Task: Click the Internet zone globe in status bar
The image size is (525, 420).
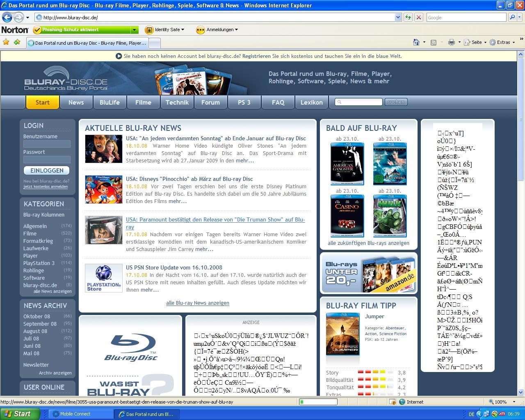Action: [x=402, y=402]
